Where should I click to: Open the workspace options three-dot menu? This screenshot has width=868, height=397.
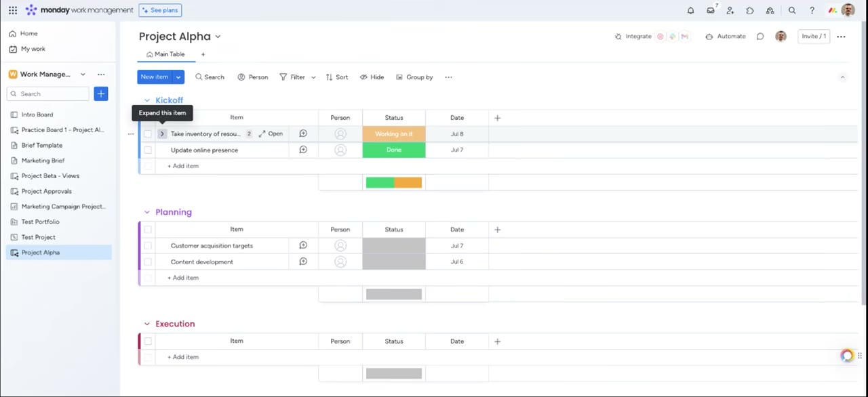[101, 75]
